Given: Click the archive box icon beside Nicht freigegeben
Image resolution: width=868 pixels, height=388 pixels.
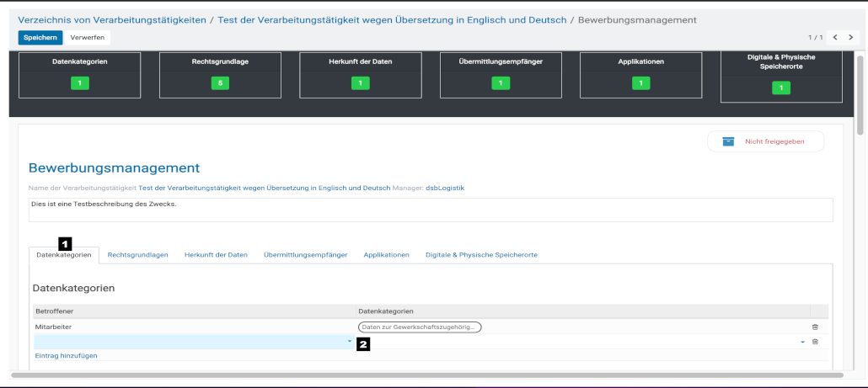Looking at the screenshot, I should tap(728, 141).
